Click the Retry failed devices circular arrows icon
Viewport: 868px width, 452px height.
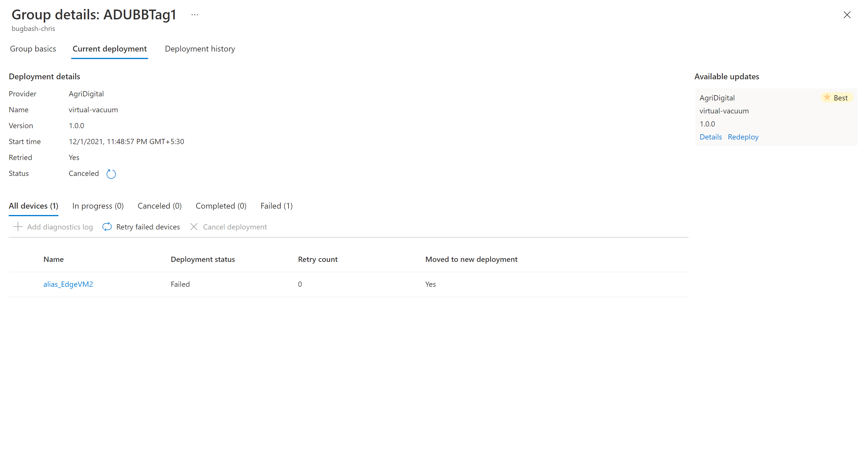[x=107, y=227]
